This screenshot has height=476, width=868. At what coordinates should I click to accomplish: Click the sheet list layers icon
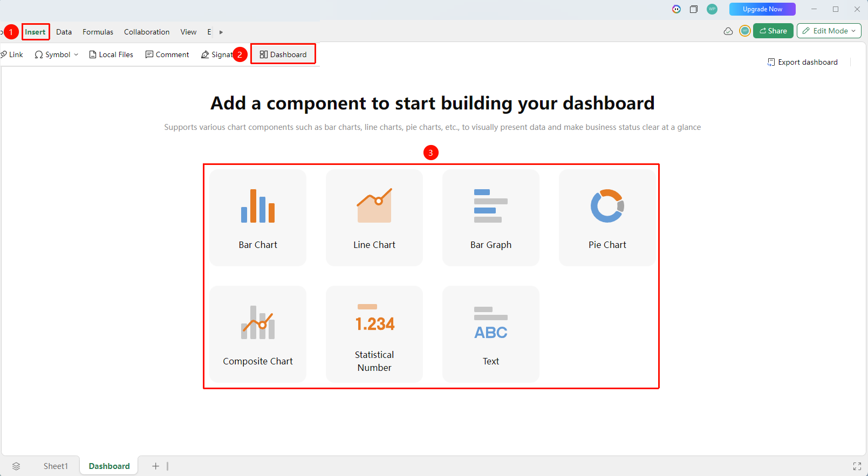click(x=16, y=466)
